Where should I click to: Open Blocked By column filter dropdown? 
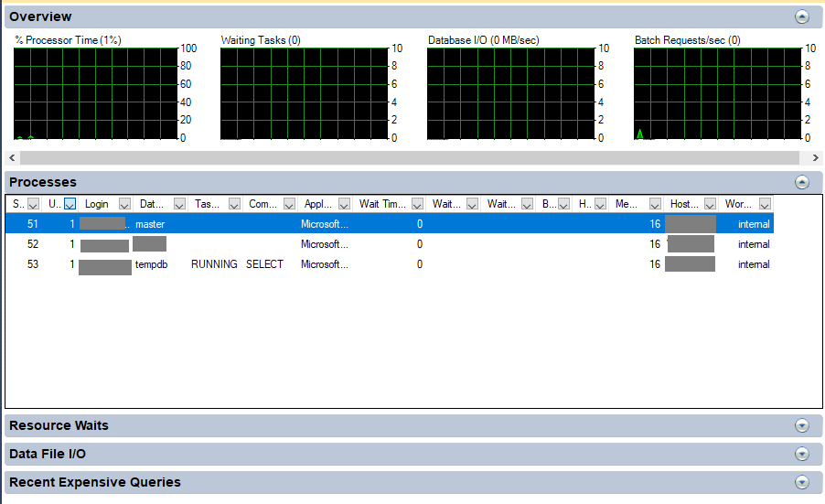pos(564,204)
